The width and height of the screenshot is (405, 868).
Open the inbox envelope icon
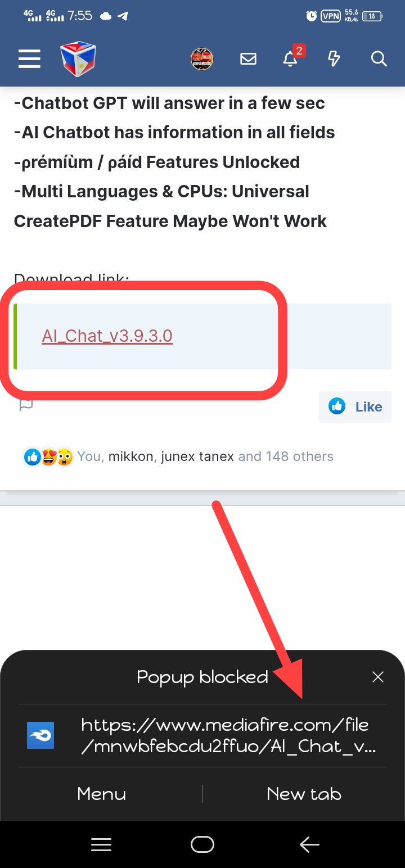(x=248, y=58)
